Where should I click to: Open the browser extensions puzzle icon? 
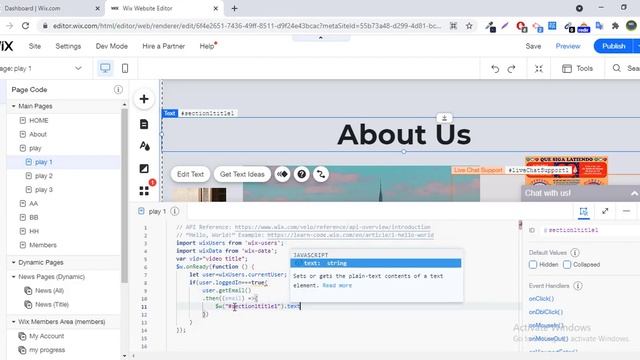[x=615, y=26]
